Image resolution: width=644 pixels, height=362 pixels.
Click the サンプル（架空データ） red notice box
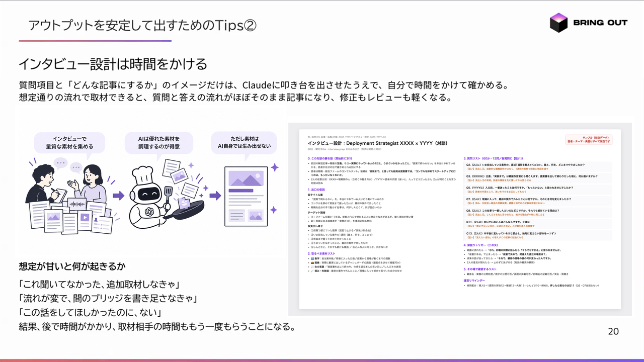pos(589,139)
